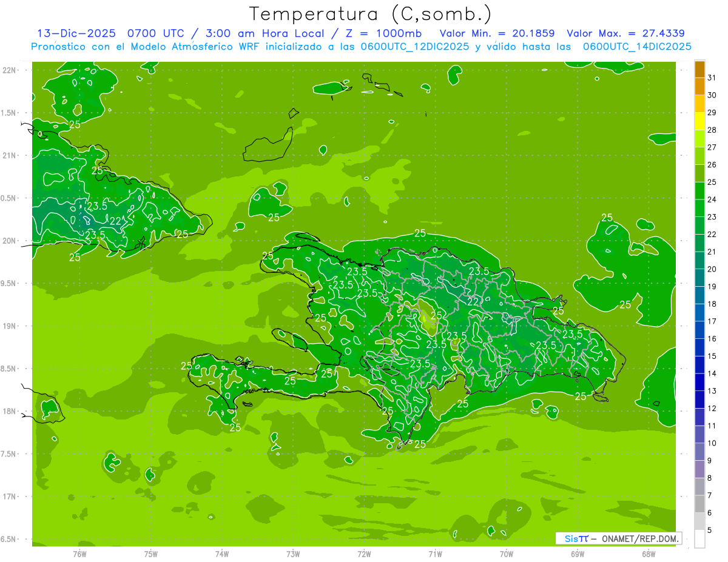This screenshot has width=728, height=562.
Task: Click the dark blue swatch between 12 and 13
Action: (699, 400)
